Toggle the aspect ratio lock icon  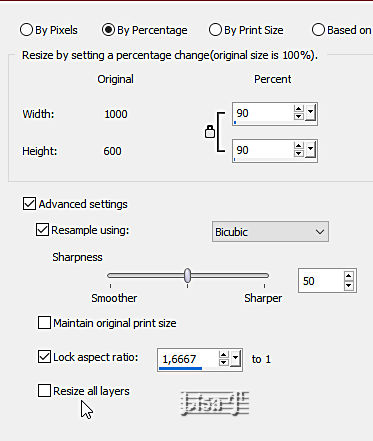coord(210,132)
